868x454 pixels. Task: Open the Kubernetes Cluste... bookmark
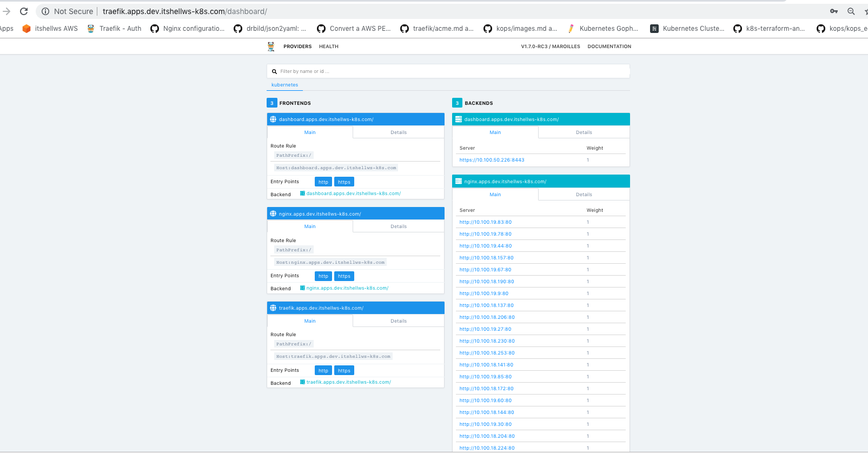pos(687,29)
